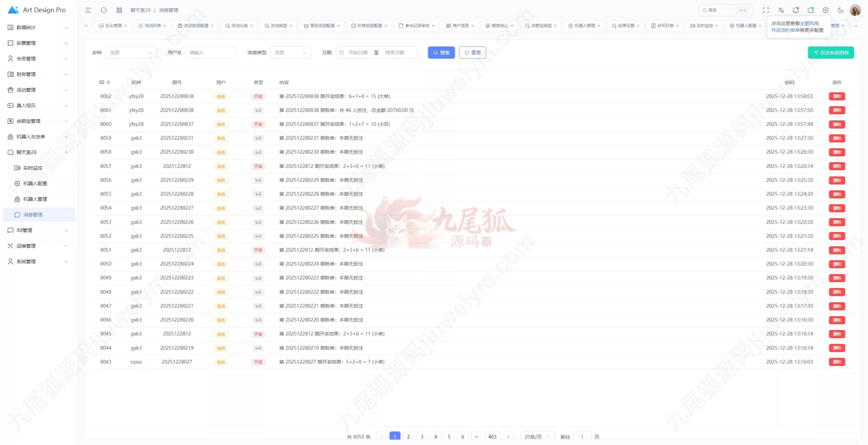Click the 发送系统消息 button

[831, 53]
